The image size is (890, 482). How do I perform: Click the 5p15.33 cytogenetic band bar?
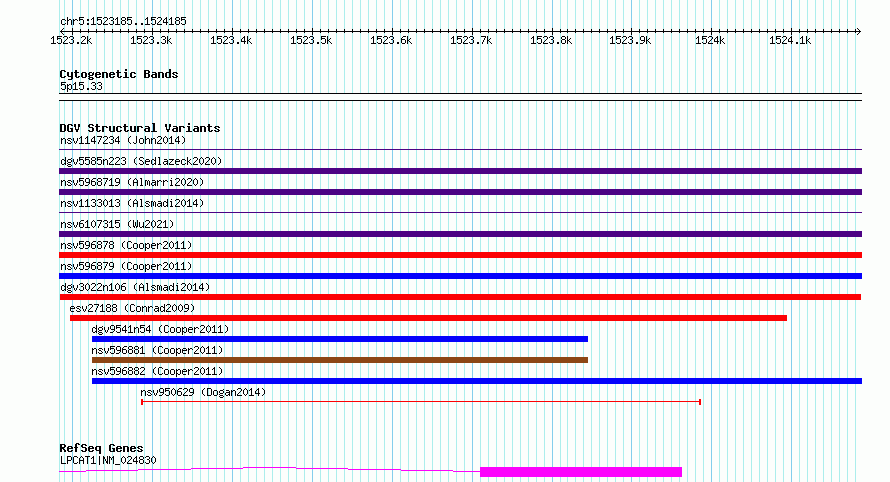point(460,97)
